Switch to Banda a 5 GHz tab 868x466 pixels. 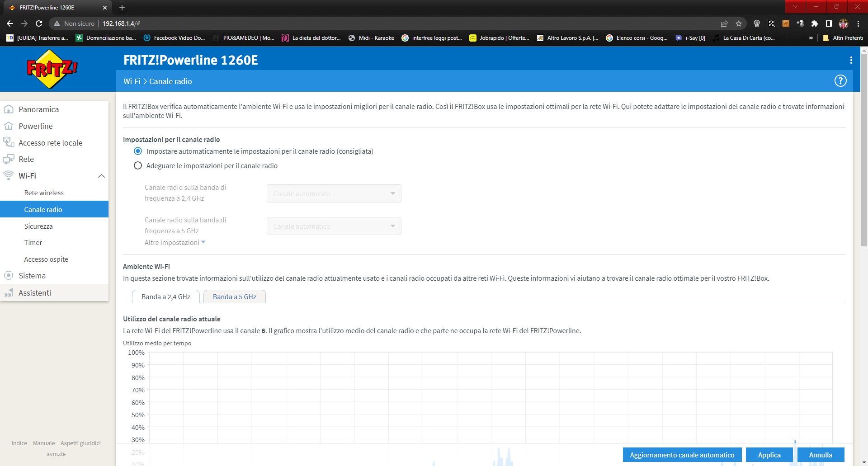point(235,297)
